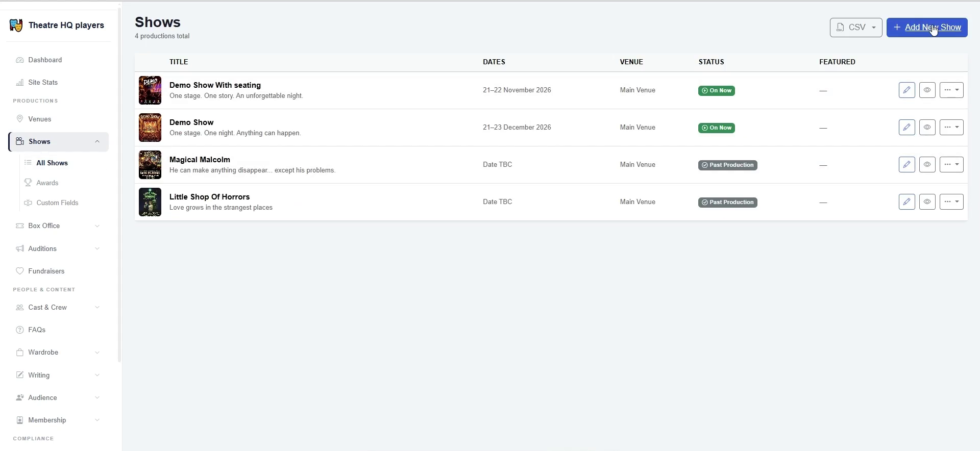Screen dimensions: 980x451
Task: Open Demo Show With seating title link
Action: coord(215,85)
